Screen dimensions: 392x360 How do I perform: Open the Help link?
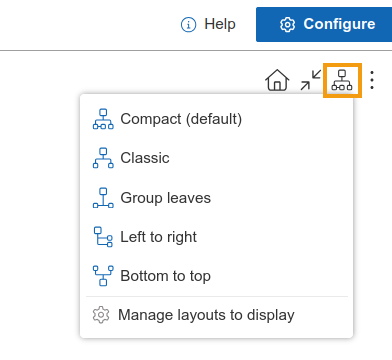click(220, 24)
